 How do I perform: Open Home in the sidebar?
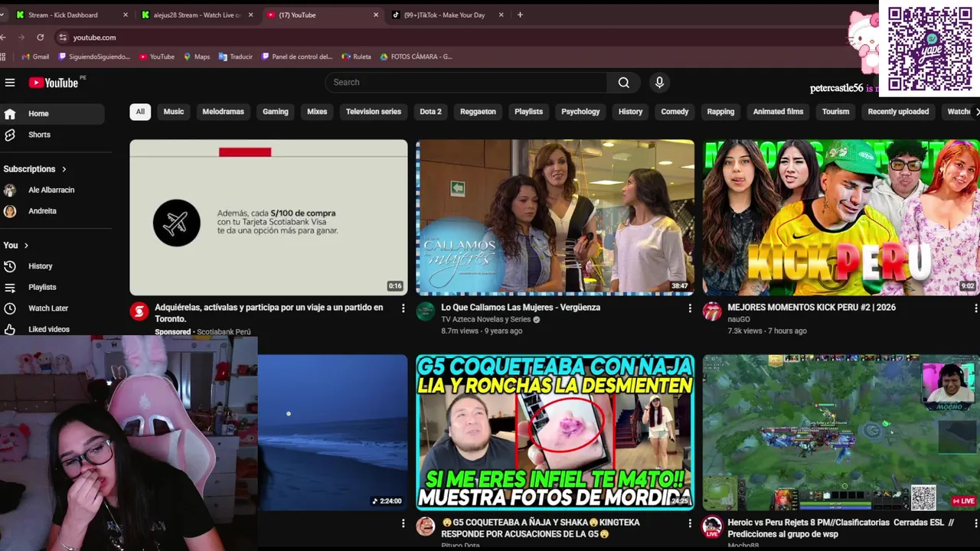(x=52, y=114)
